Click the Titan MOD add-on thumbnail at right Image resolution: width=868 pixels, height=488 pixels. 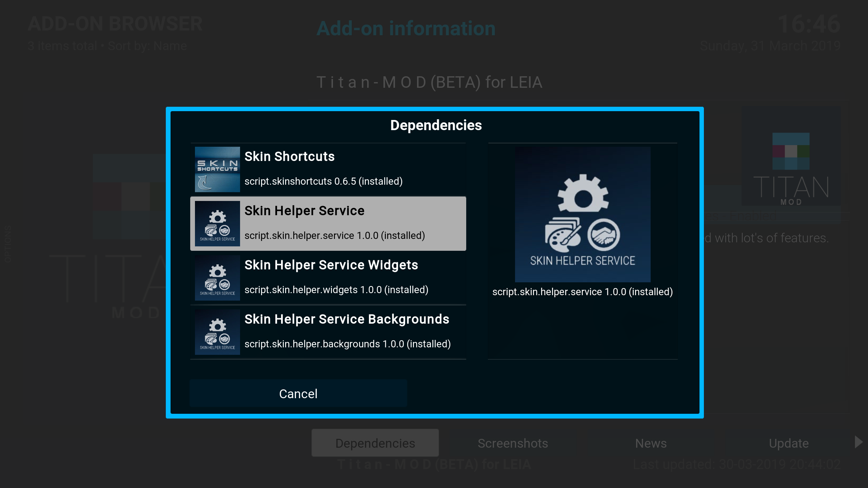click(791, 156)
